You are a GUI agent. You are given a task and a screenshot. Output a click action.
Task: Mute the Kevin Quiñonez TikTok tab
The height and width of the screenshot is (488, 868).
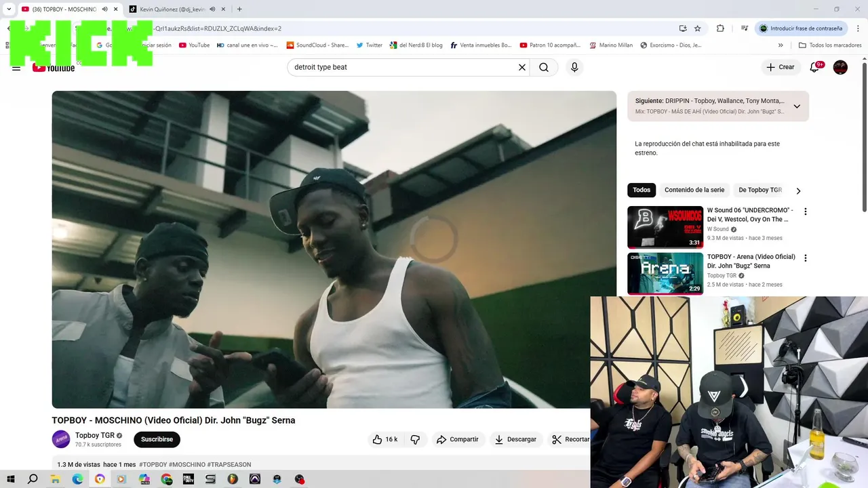(x=212, y=9)
